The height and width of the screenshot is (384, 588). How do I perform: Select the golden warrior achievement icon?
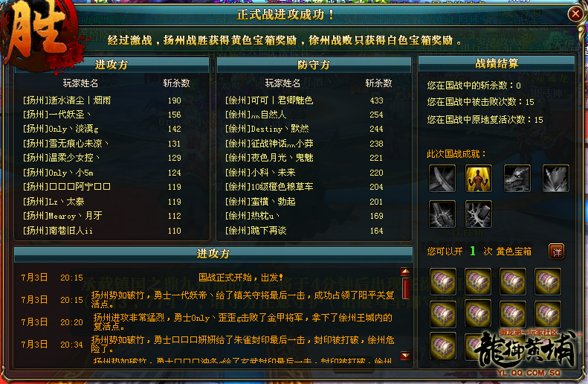pyautogui.click(x=479, y=179)
